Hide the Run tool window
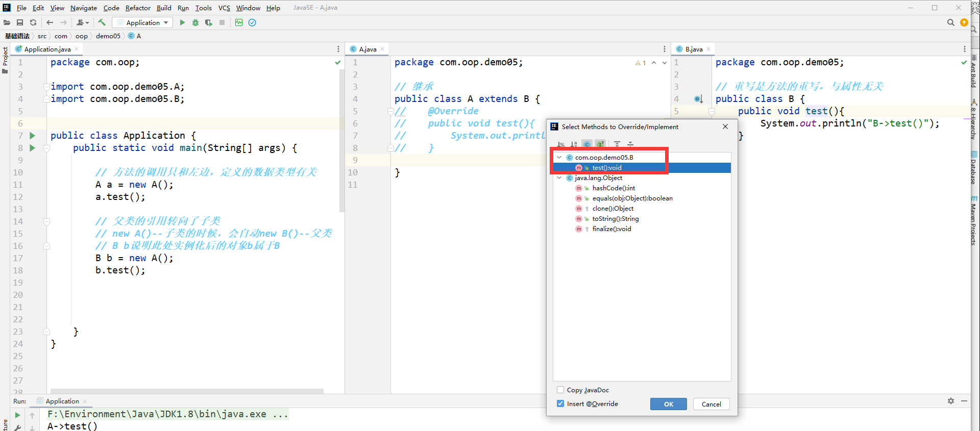This screenshot has height=431, width=980. [x=964, y=401]
